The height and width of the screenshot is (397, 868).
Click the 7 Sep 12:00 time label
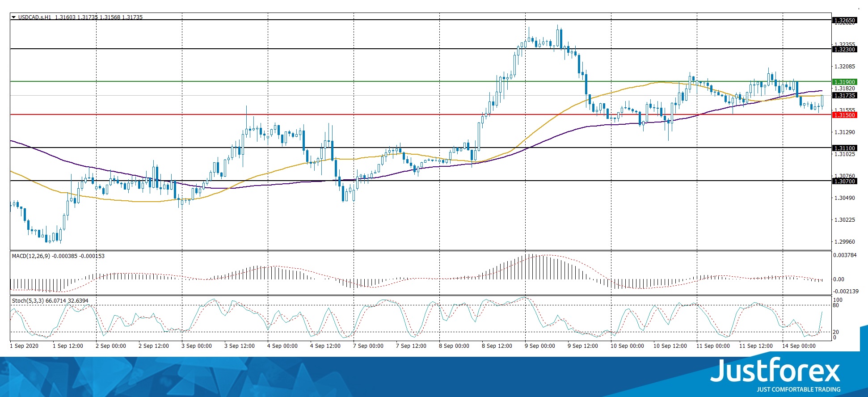pyautogui.click(x=411, y=346)
